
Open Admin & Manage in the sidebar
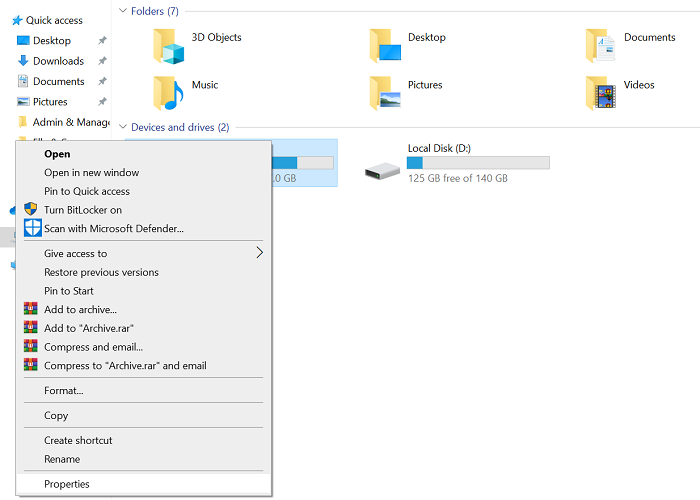click(x=71, y=122)
